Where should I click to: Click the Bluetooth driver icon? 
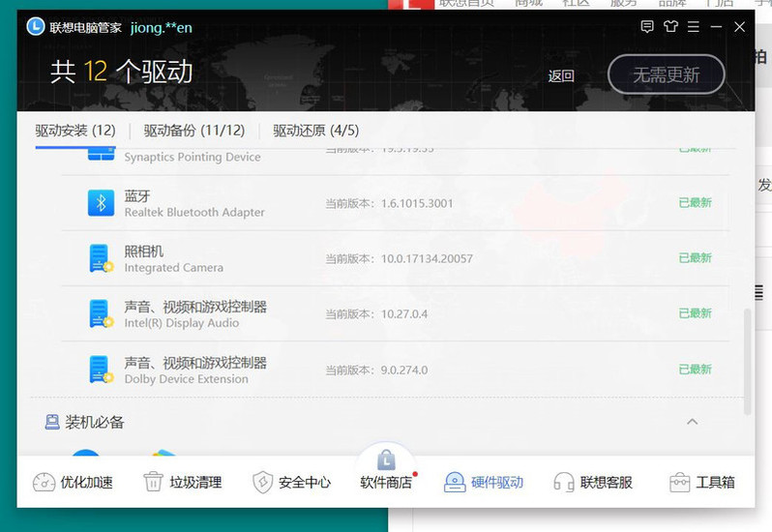pos(101,203)
